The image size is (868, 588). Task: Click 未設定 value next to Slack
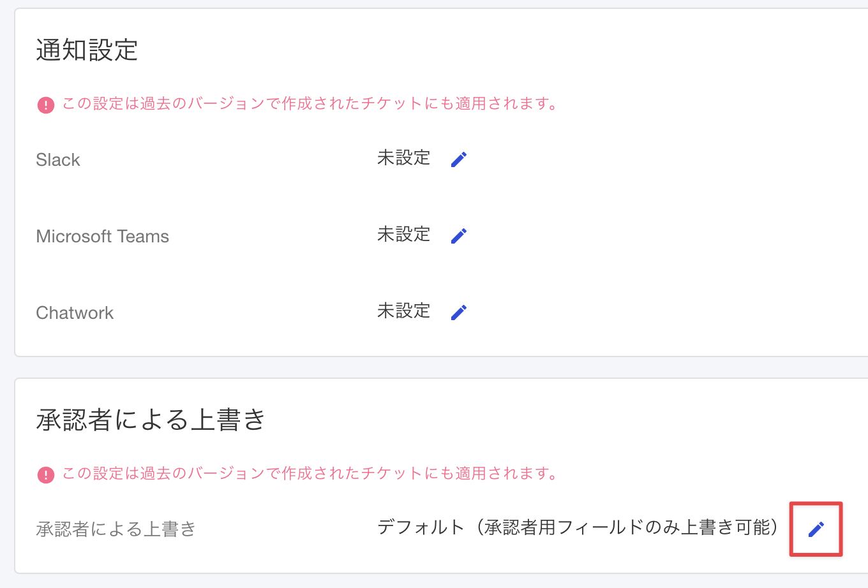[x=403, y=158]
